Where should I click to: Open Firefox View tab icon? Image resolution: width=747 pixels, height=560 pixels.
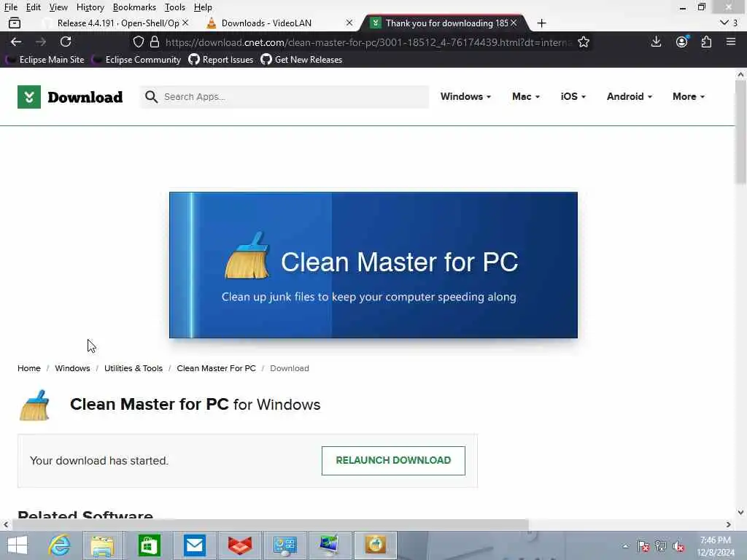(15, 23)
